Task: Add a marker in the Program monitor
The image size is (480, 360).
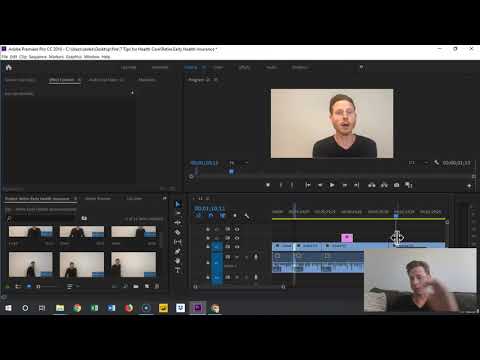Action: tap(268, 185)
